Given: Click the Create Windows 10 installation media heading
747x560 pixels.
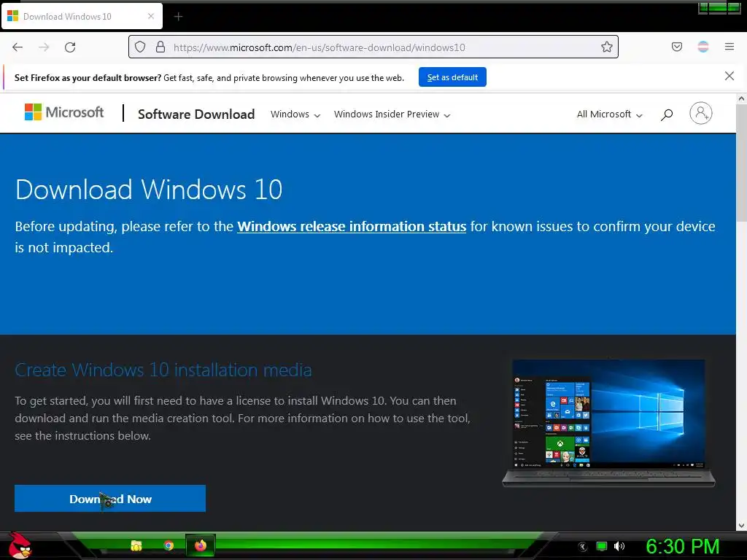Looking at the screenshot, I should click(163, 370).
